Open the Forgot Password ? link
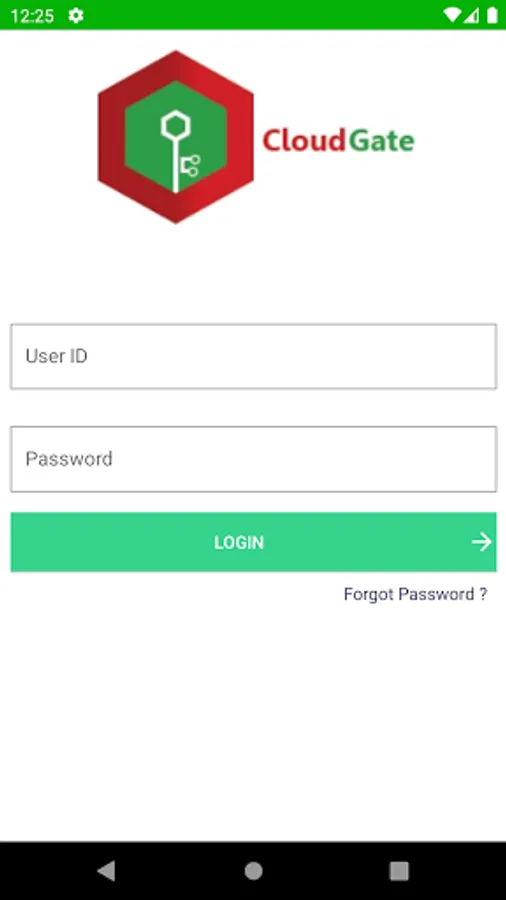506x900 pixels. (x=415, y=594)
